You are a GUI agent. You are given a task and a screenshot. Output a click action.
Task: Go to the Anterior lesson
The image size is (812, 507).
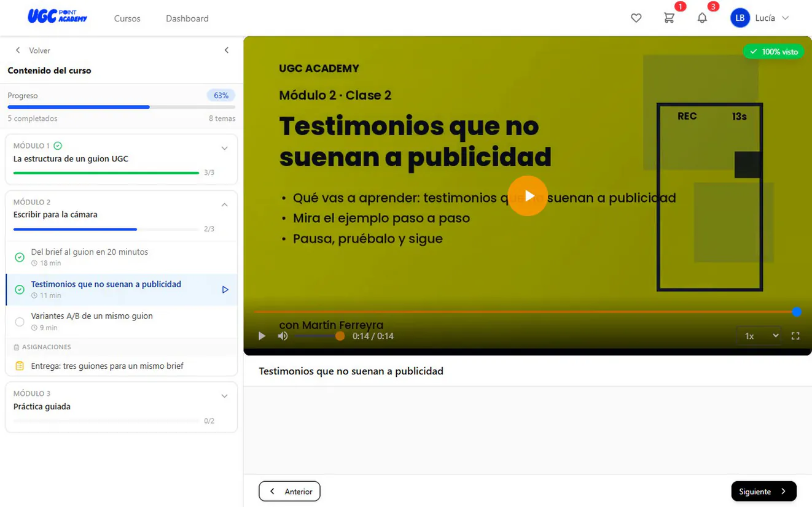tap(290, 491)
